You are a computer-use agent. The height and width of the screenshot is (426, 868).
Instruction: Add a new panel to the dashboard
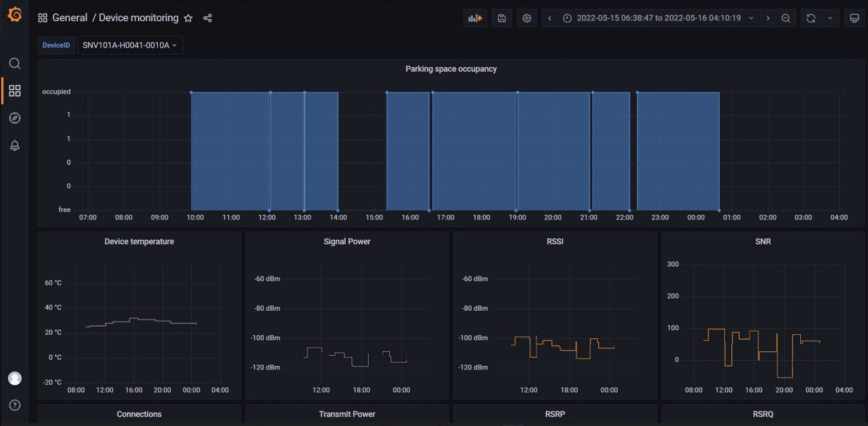tap(475, 18)
